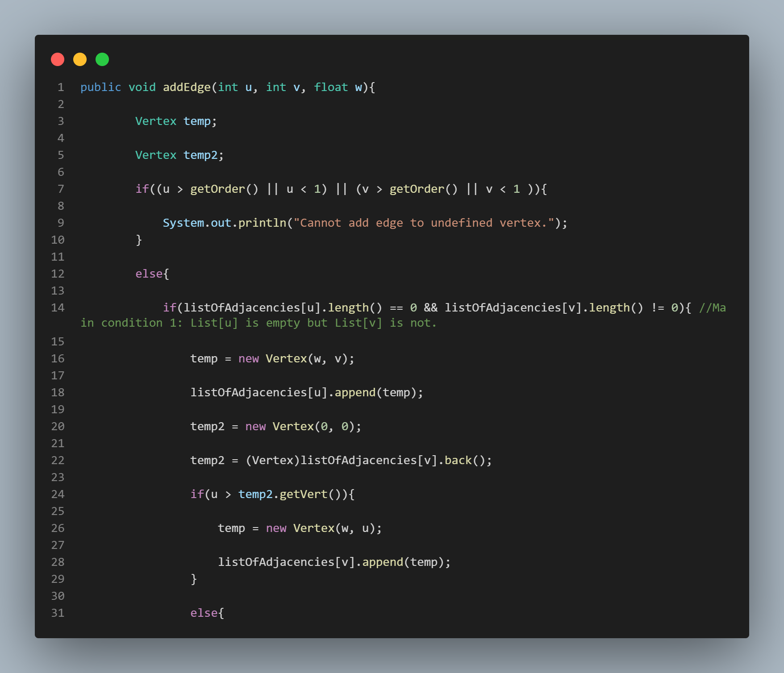This screenshot has height=673, width=784.
Task: Click line number 14
Action: click(58, 307)
